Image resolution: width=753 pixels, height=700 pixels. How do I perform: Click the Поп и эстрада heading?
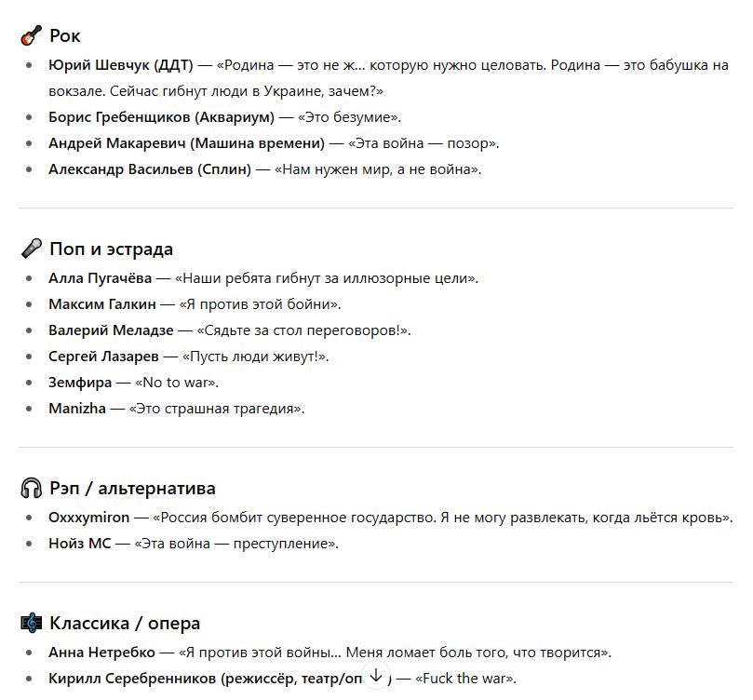tap(111, 249)
